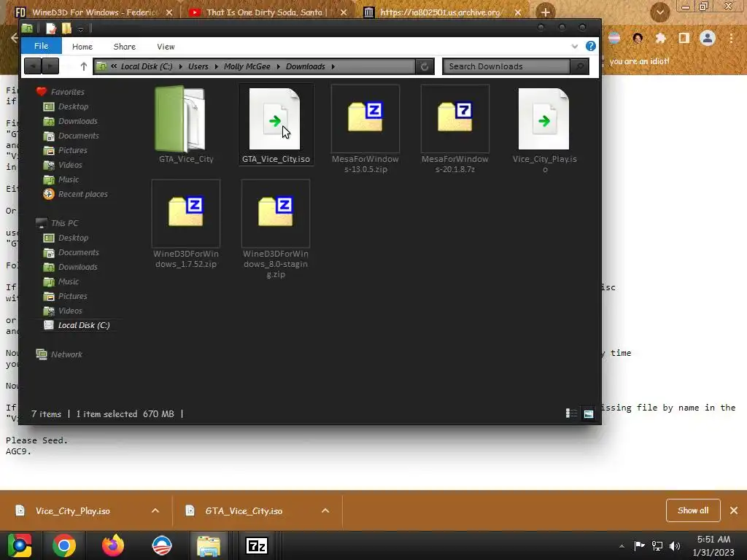
Task: Expand the Vice_City_Play.iso download options
Action: (155, 510)
